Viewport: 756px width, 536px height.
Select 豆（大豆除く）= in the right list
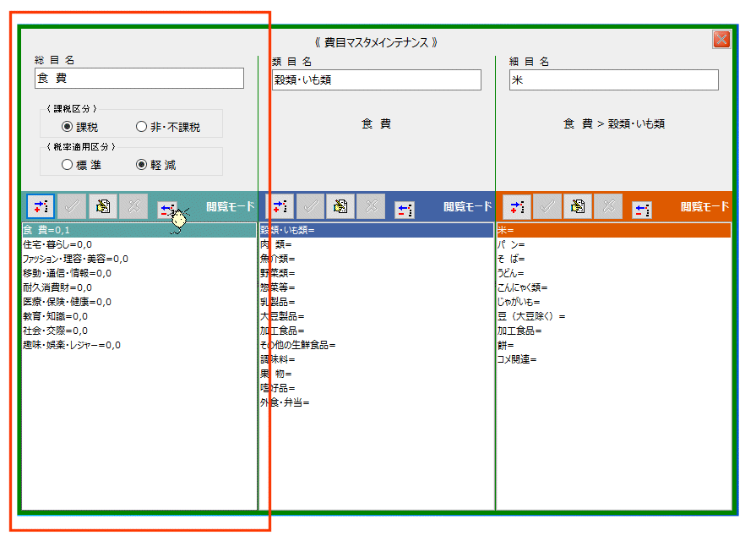(x=614, y=316)
